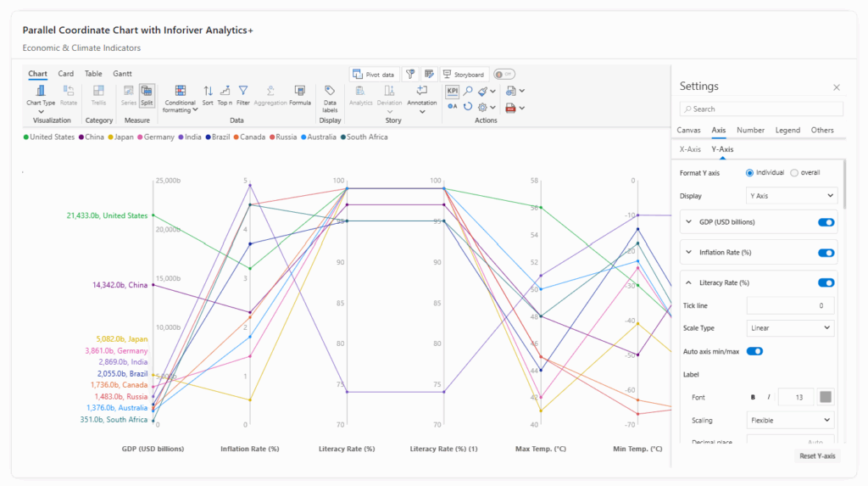
Task: Open the format painter dropdown arrow
Action: click(492, 91)
